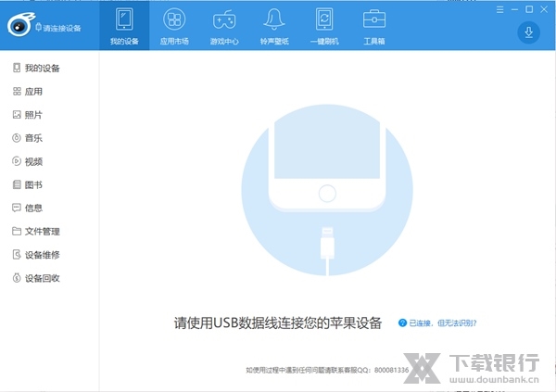Open 信息 in the sidebar
The height and width of the screenshot is (392, 556).
28,208
